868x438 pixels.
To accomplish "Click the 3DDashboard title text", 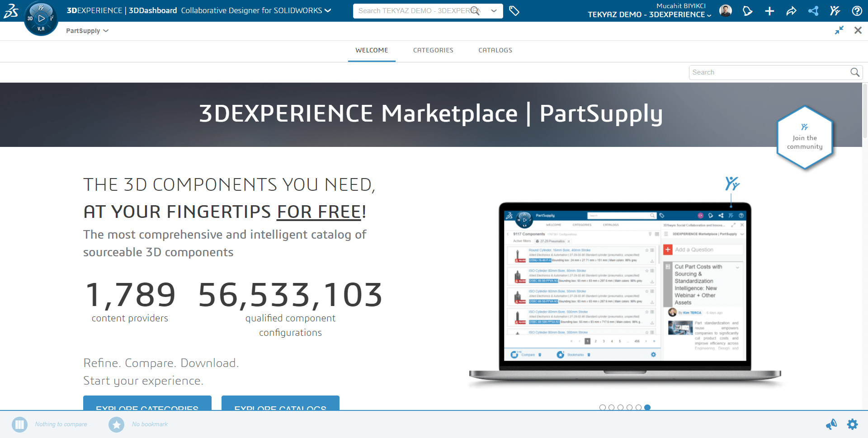I will (x=153, y=10).
